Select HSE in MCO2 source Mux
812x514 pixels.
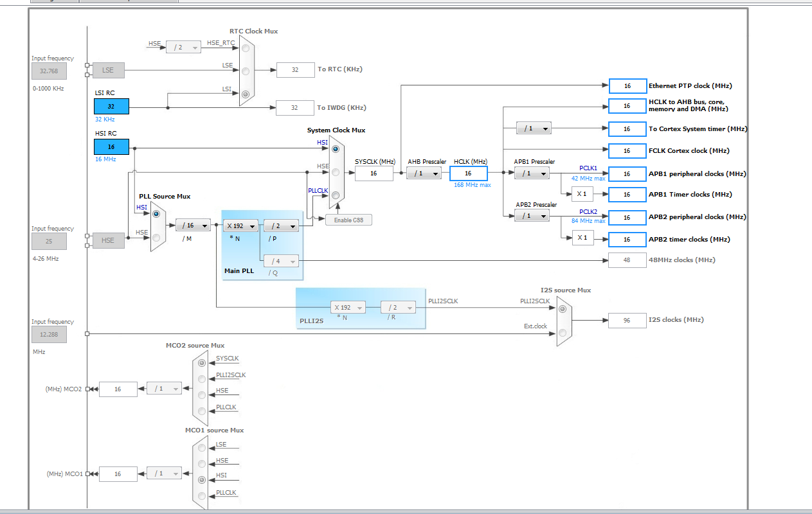tap(203, 395)
